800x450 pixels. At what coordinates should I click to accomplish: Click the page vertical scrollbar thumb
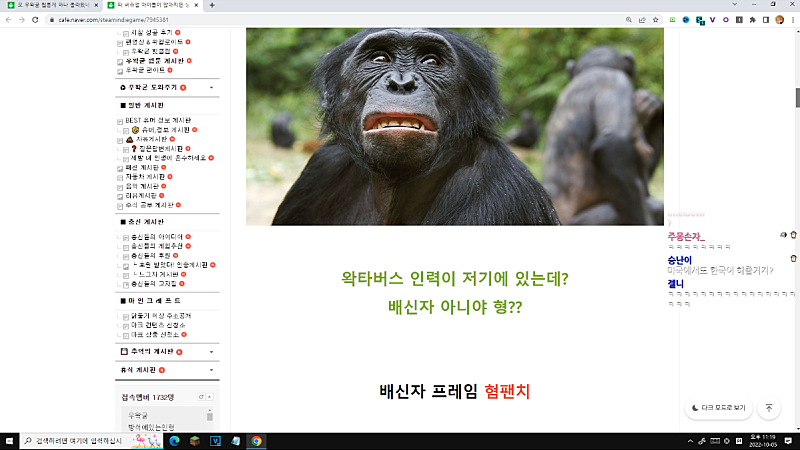click(x=796, y=98)
